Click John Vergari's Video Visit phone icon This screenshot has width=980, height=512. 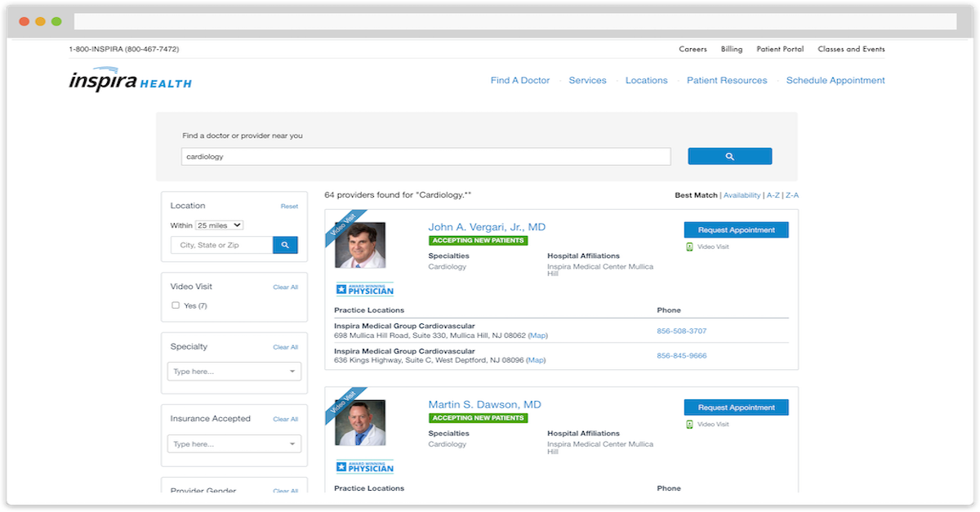pos(689,247)
